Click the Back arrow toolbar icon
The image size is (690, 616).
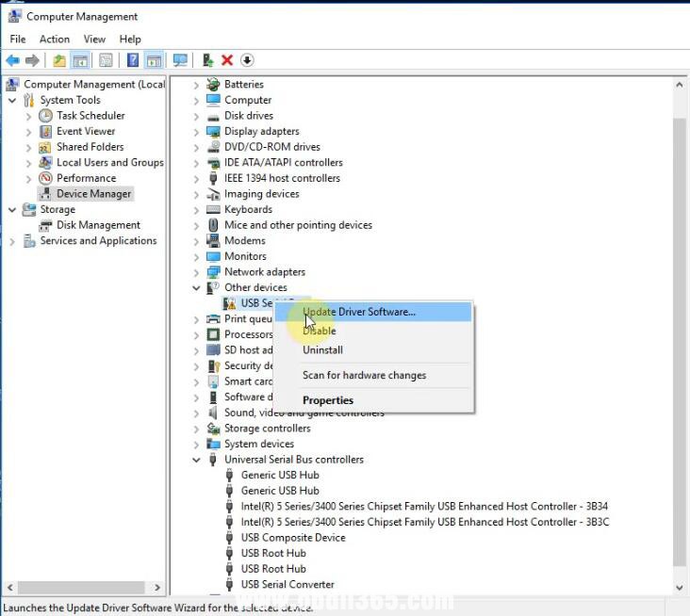[x=13, y=60]
